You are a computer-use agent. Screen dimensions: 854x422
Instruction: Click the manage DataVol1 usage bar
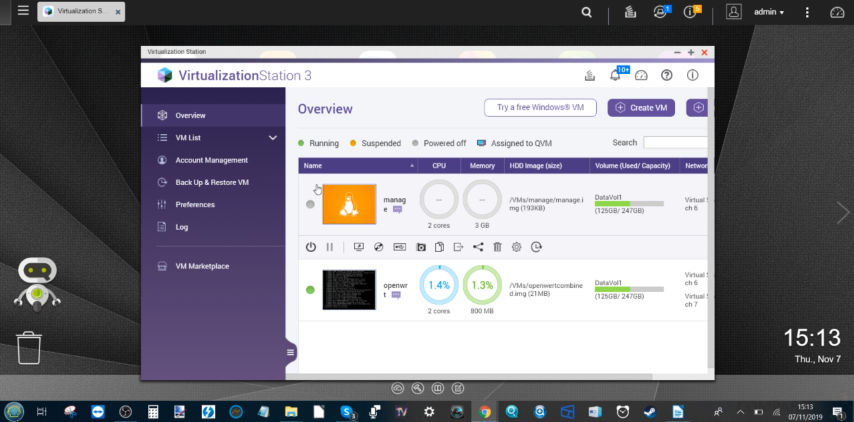click(x=629, y=204)
